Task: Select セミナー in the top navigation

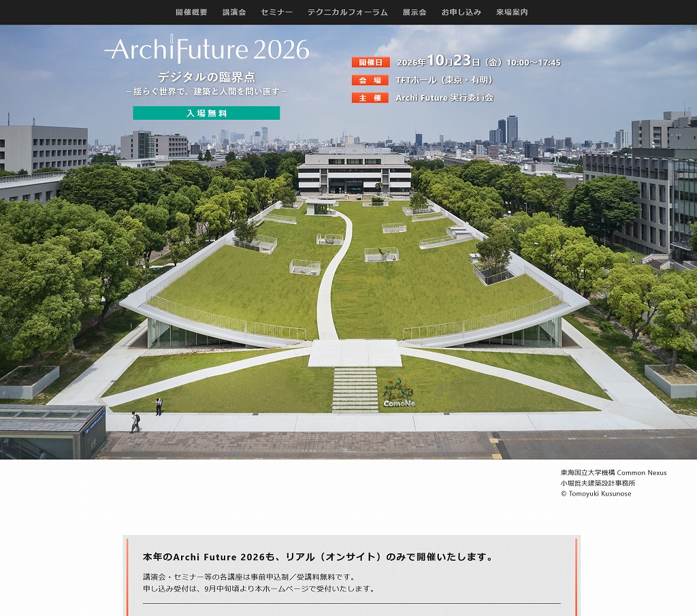Action: pos(276,12)
